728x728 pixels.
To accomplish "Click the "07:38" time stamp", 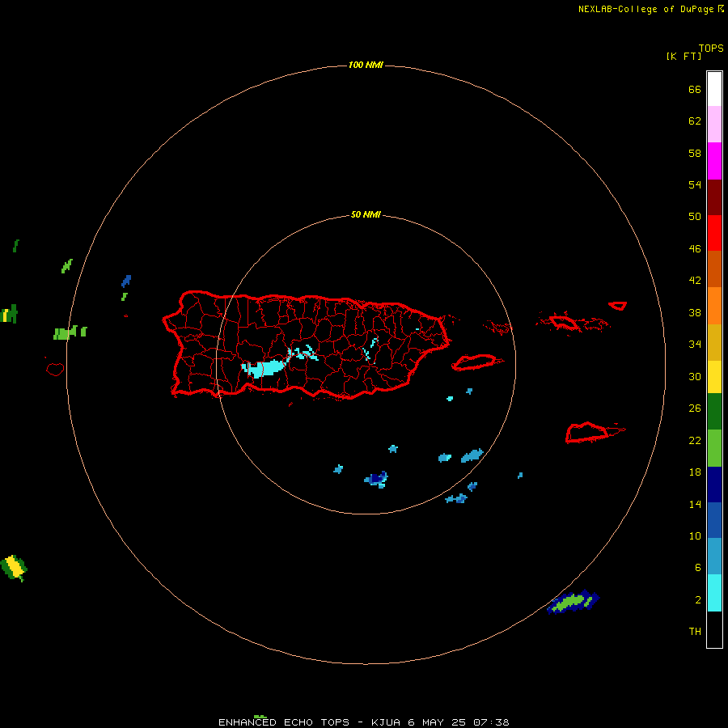I will 491,722.
